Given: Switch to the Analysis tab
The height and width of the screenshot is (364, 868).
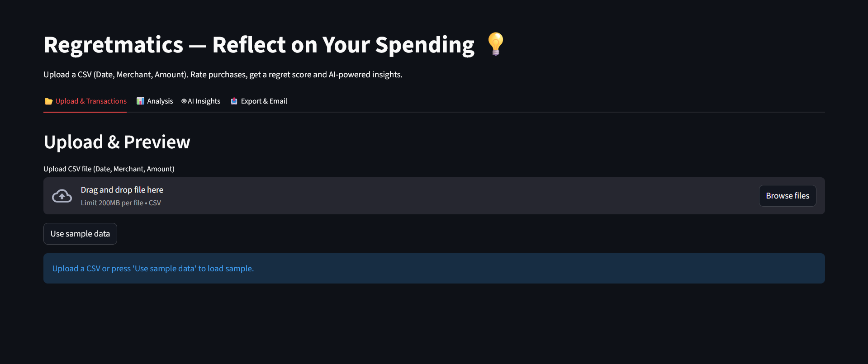Looking at the screenshot, I should click(x=160, y=101).
